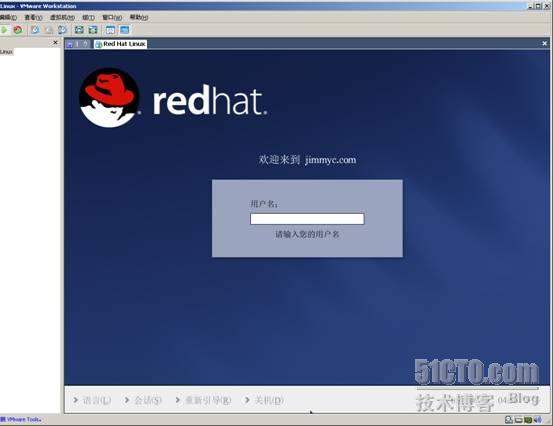
Task: Click the sound speaker status bar icon
Action: coord(538,420)
